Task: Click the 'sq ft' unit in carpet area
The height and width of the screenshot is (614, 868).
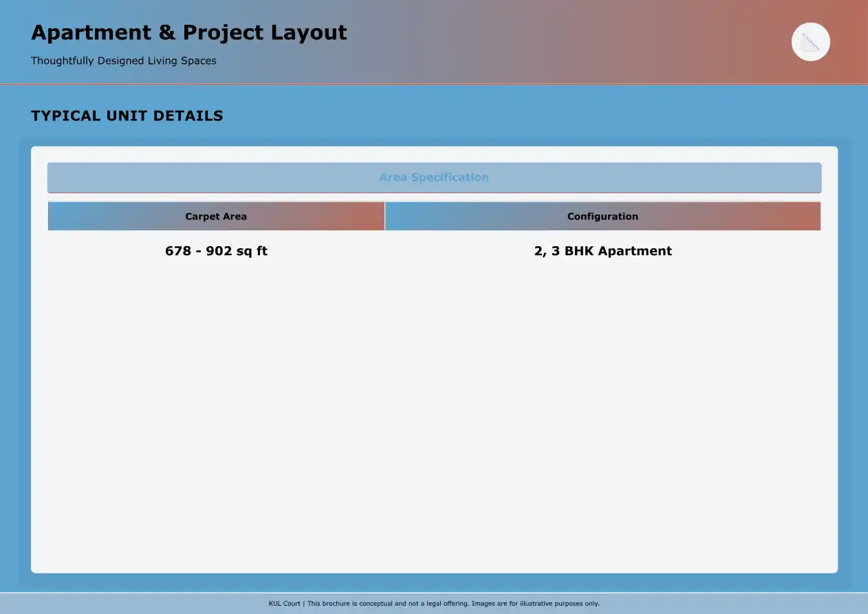Action: point(252,251)
